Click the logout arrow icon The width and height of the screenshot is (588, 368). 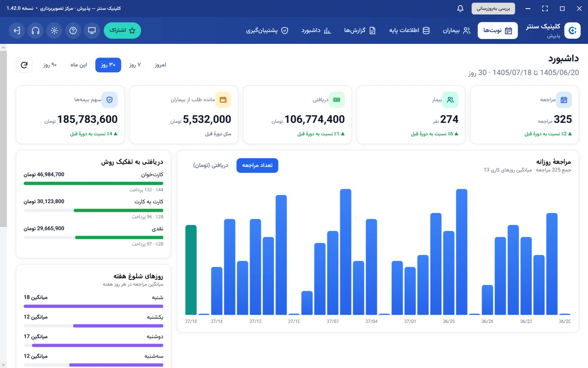click(17, 30)
